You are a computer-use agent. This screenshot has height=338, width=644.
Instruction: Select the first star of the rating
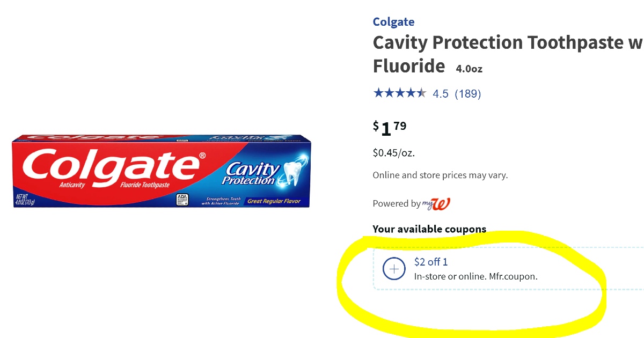coord(377,93)
